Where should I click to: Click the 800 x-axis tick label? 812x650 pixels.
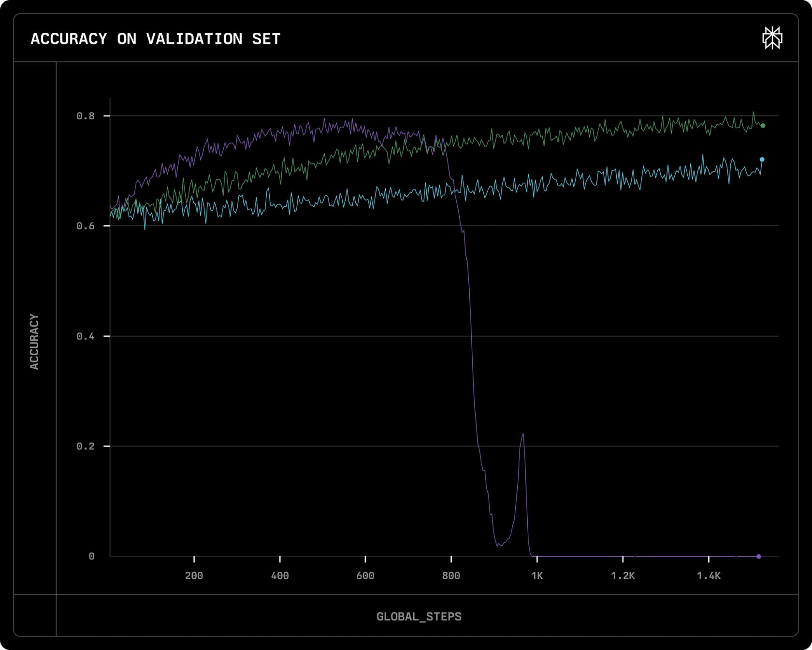coord(451,576)
